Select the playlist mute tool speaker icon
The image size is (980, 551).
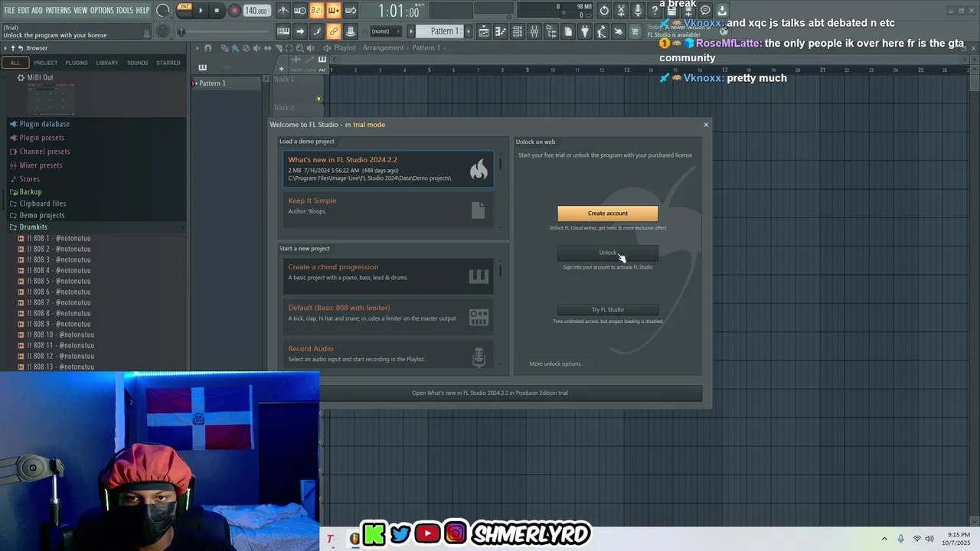pyautogui.click(x=256, y=47)
